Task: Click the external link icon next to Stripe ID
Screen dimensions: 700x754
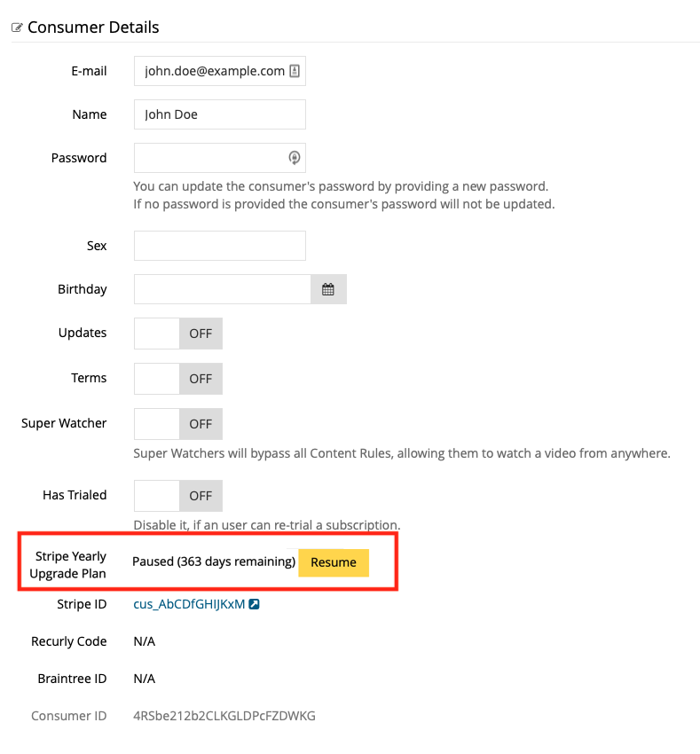Action: click(x=254, y=604)
